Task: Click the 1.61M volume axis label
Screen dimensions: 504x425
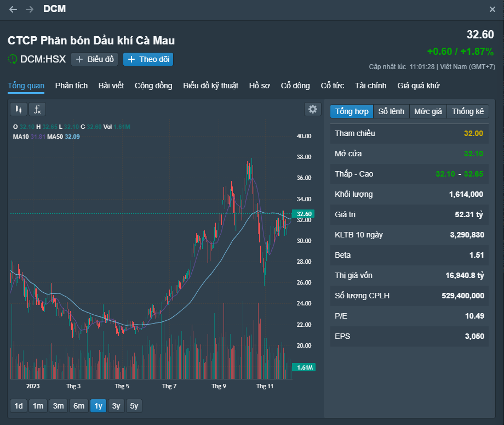Action: [x=304, y=367]
